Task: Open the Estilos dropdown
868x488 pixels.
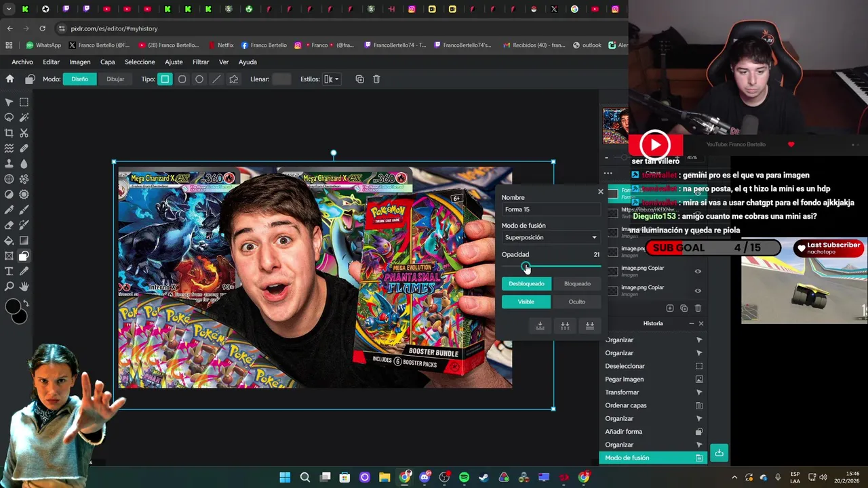Action: pyautogui.click(x=331, y=79)
